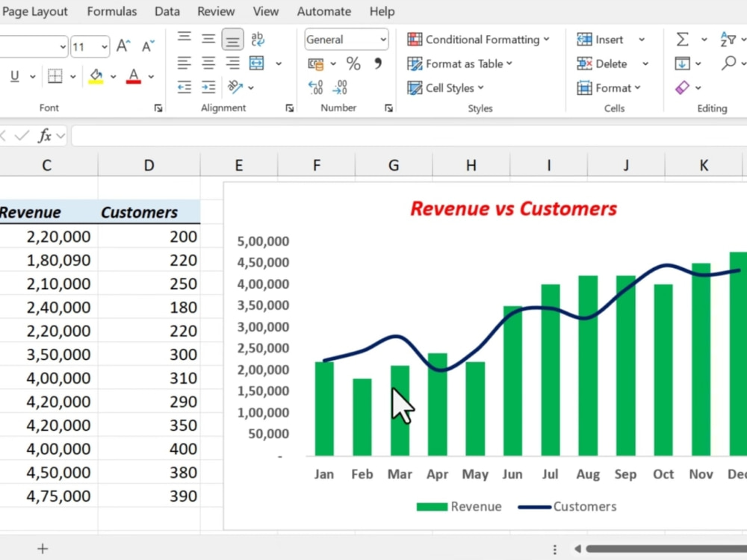Open Font Color dropdown arrow
Image resolution: width=747 pixels, height=560 pixels.
tap(151, 76)
